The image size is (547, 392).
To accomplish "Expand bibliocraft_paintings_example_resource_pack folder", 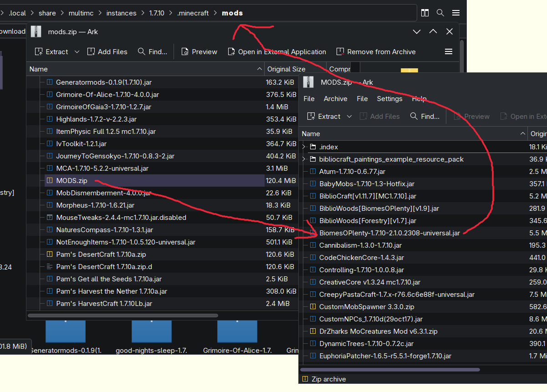I will [x=304, y=159].
